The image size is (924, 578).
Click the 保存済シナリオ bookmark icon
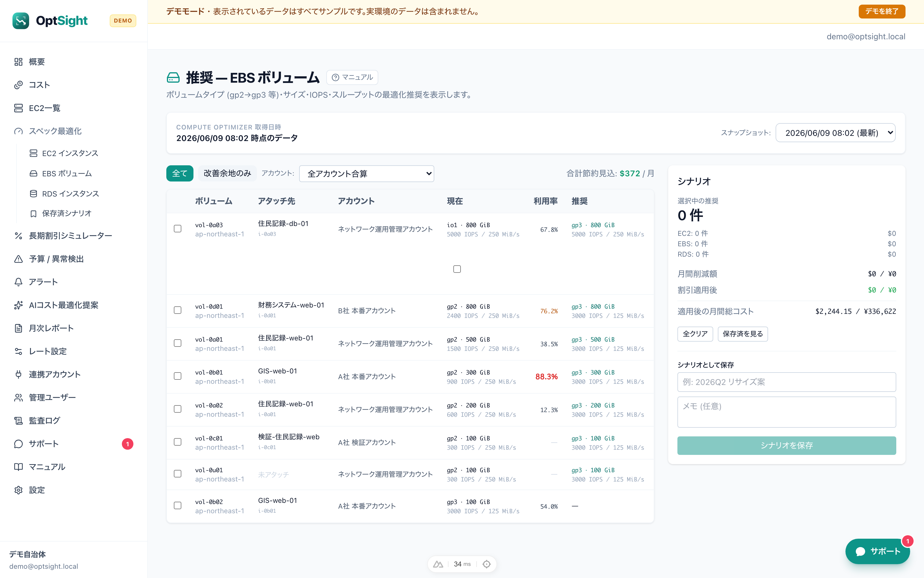click(33, 214)
